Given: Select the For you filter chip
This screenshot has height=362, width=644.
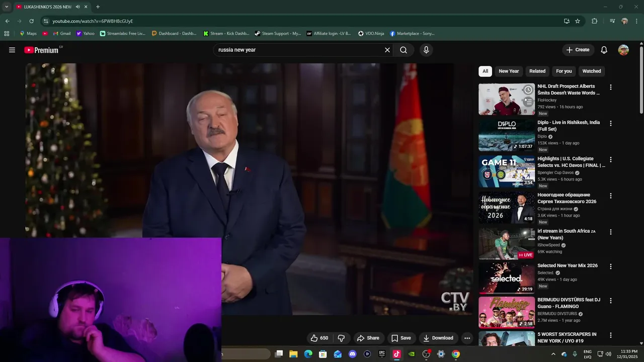Looking at the screenshot, I should pyautogui.click(x=564, y=71).
